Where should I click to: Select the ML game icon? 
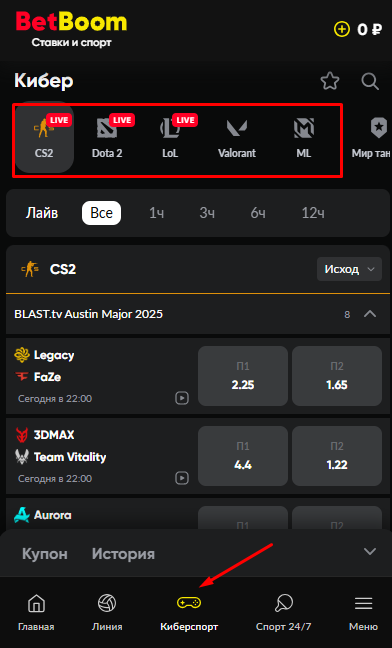[x=304, y=138]
